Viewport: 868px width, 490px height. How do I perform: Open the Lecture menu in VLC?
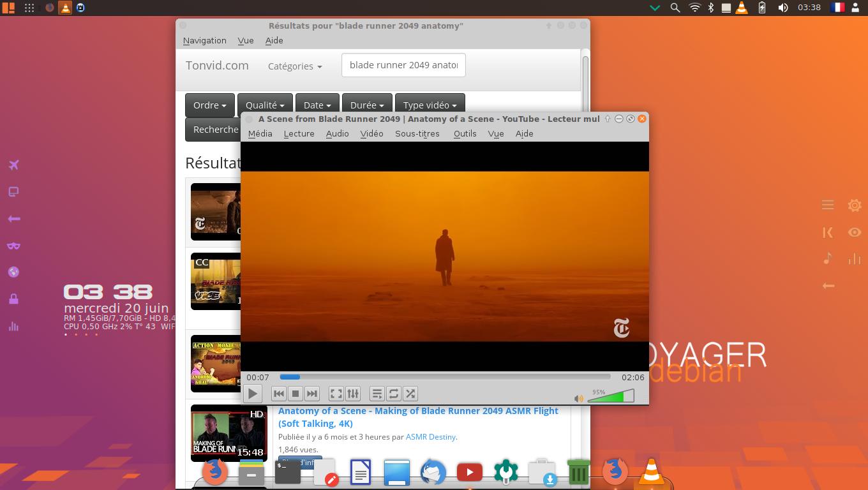tap(299, 133)
